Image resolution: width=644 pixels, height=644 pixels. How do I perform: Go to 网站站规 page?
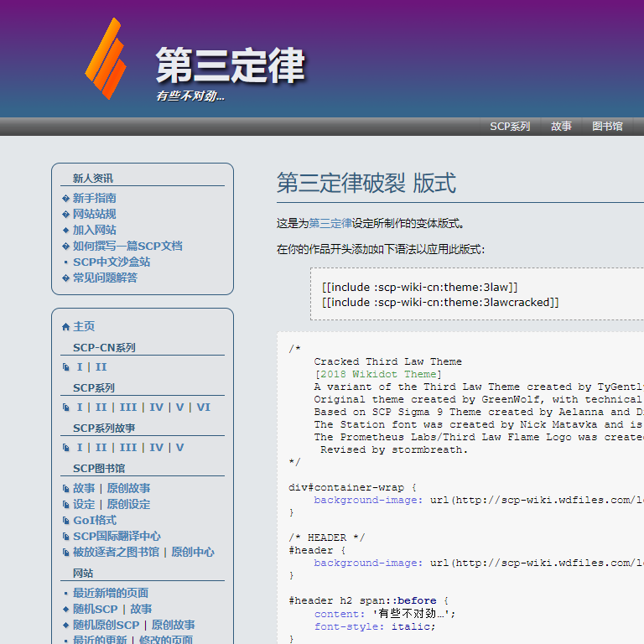click(94, 215)
